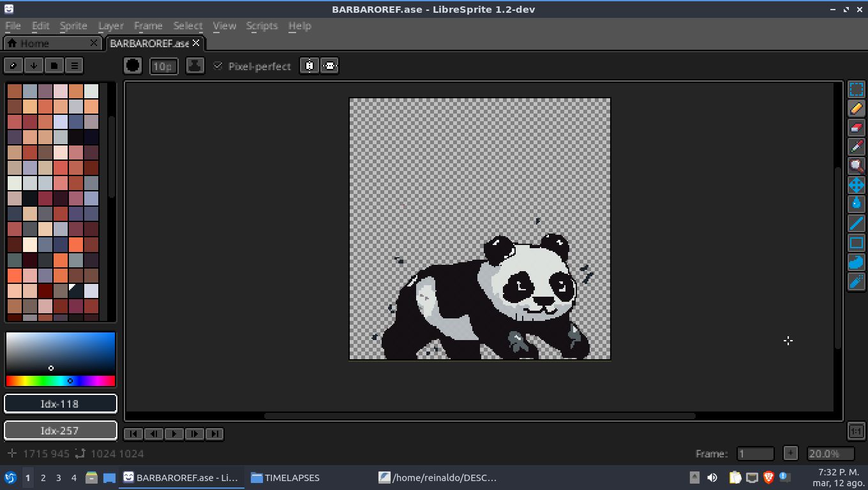Select the Eyedropper tool
Viewport: 868px width, 490px height.
pyautogui.click(x=857, y=147)
